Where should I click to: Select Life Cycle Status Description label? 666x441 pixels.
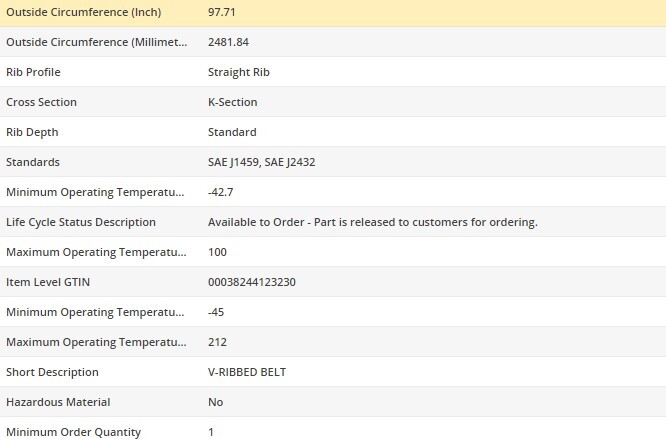(81, 222)
